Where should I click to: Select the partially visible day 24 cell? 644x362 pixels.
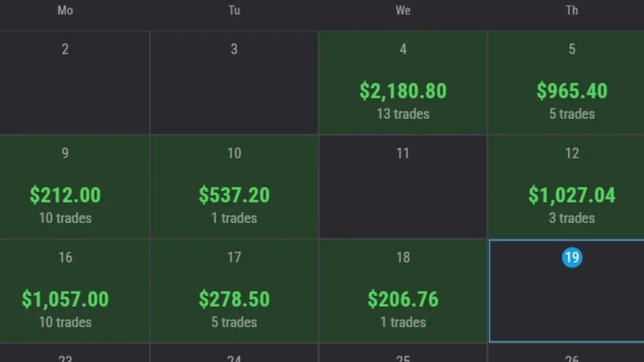[x=234, y=353]
